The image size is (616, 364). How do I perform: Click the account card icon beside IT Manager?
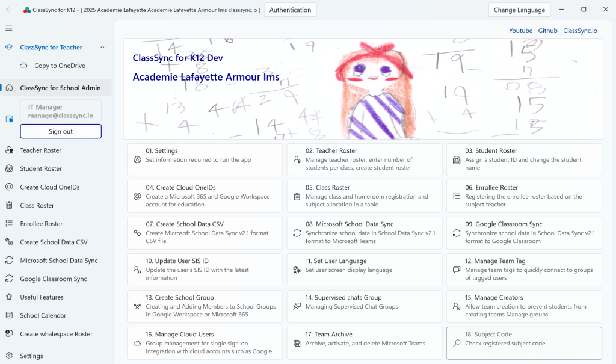click(x=10, y=119)
